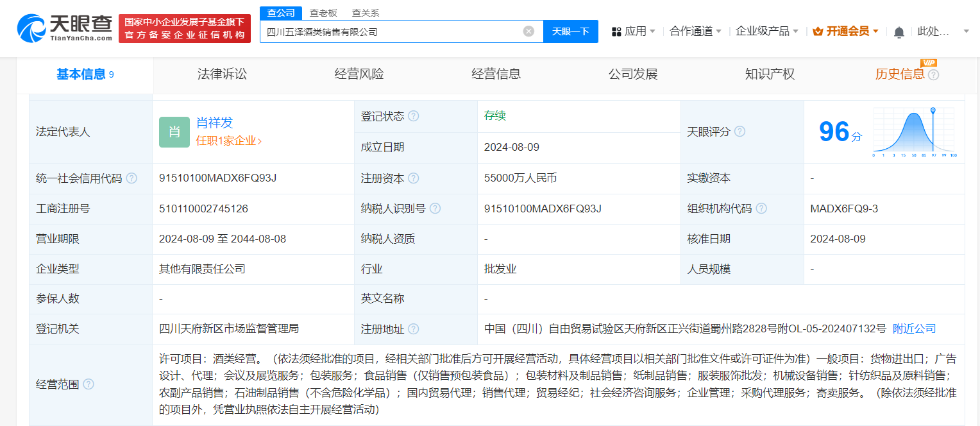Click the question mark beside 注册资本
The height and width of the screenshot is (426, 980).
(415, 178)
